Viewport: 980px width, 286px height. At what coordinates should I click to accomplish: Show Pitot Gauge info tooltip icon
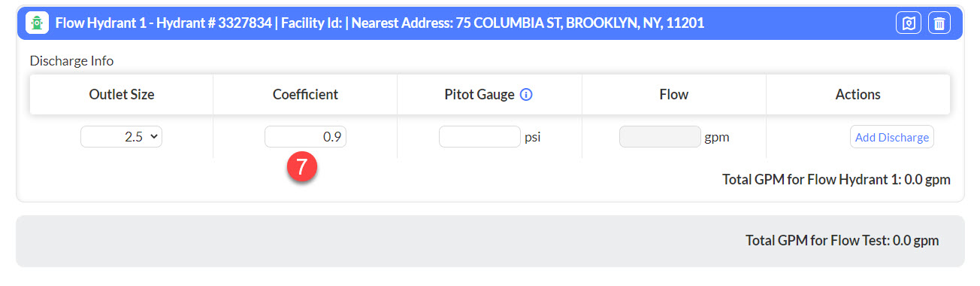pyautogui.click(x=526, y=95)
